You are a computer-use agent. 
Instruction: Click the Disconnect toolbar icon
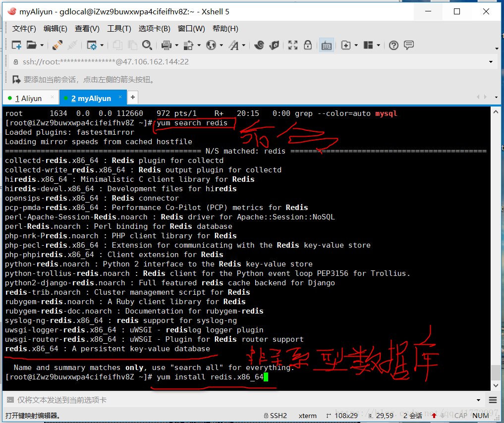(72, 45)
